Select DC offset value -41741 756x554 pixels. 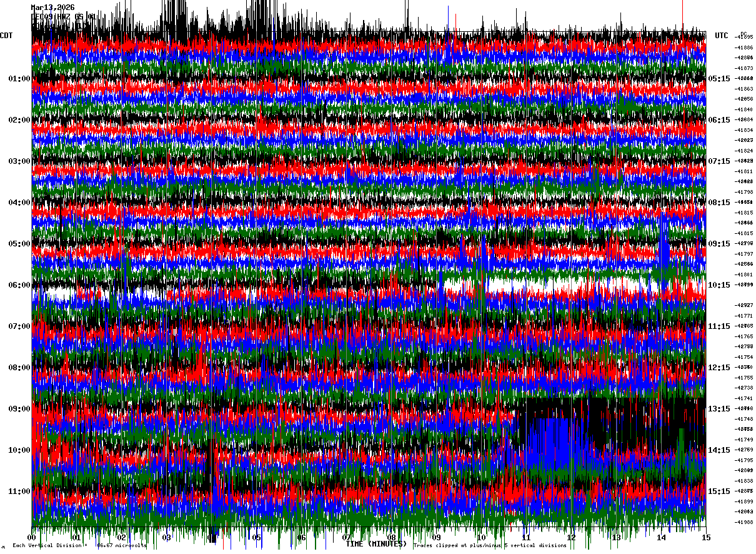(744, 398)
